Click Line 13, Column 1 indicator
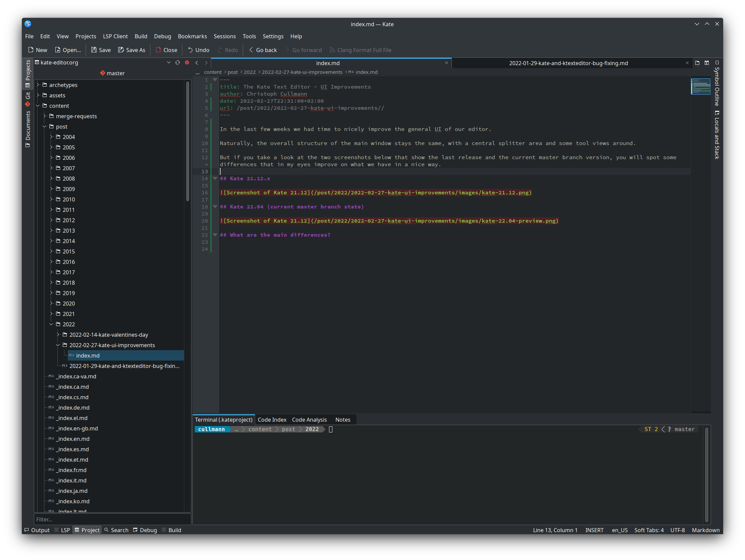The image size is (745, 560). 555,530
